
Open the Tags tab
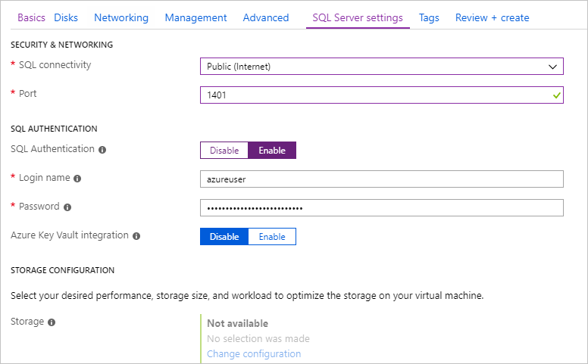tap(429, 17)
